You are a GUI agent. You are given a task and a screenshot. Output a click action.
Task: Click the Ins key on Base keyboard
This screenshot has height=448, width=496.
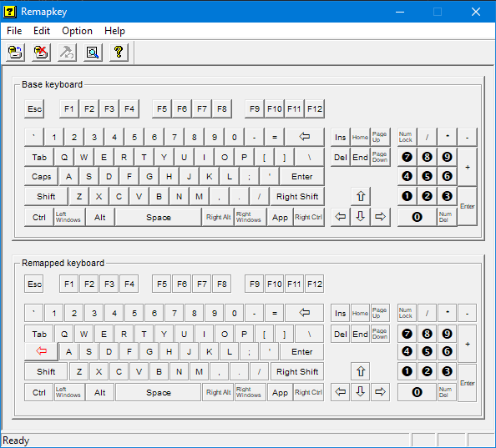(x=341, y=137)
